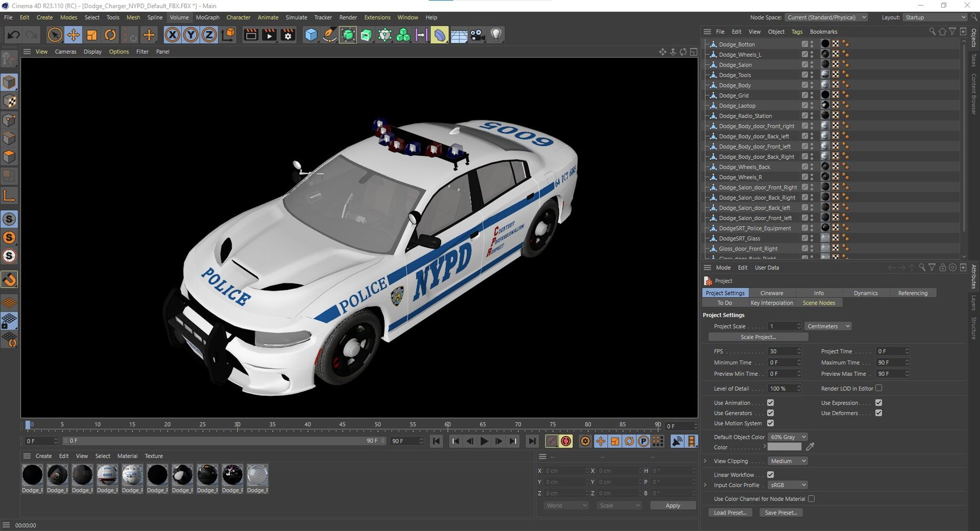Screen dimensions: 980x531
Task: Enable autokeying with the red record icon
Action: [566, 441]
